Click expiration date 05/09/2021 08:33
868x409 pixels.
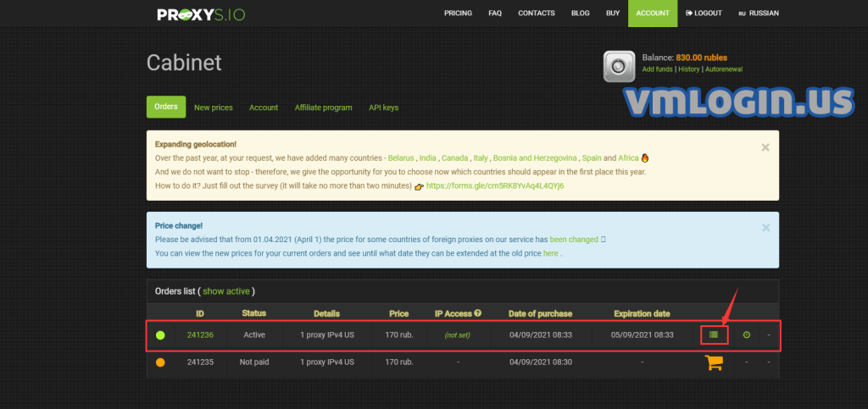click(643, 335)
